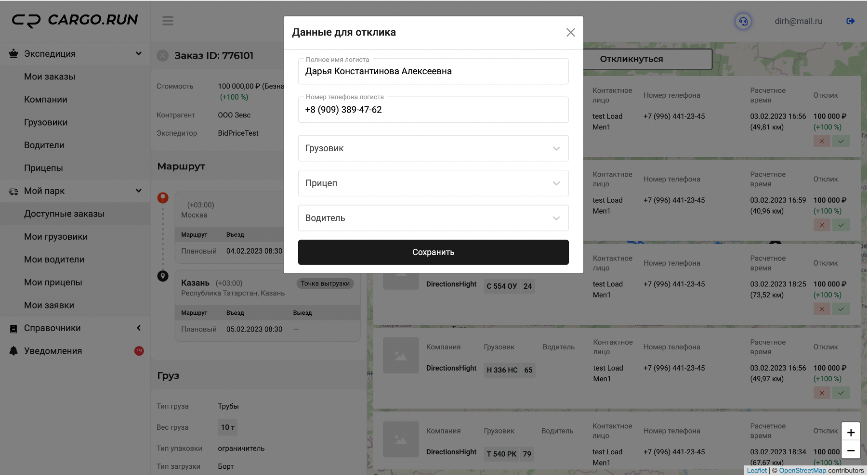This screenshot has width=868, height=475.
Task: Open the Грузовик dropdown
Action: [x=433, y=148]
